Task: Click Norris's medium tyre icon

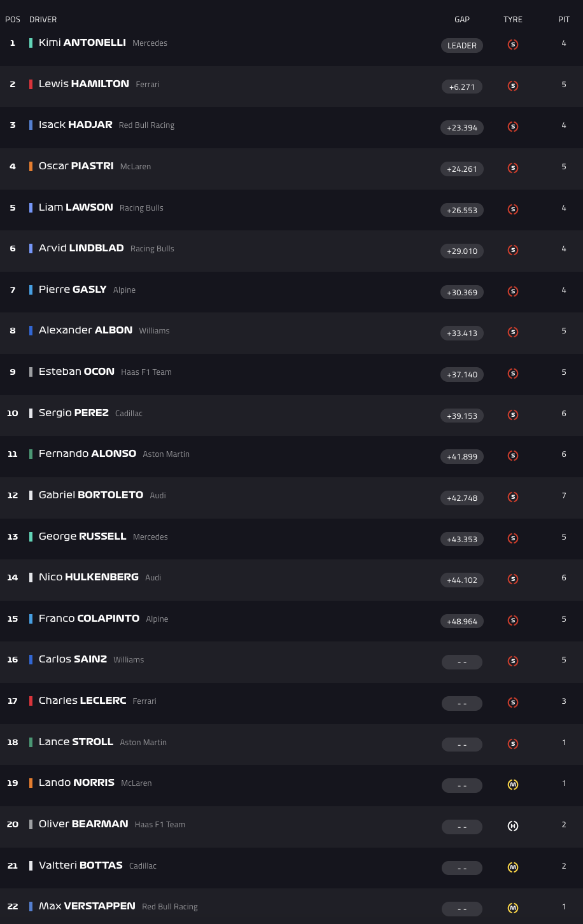Action: pos(513,785)
